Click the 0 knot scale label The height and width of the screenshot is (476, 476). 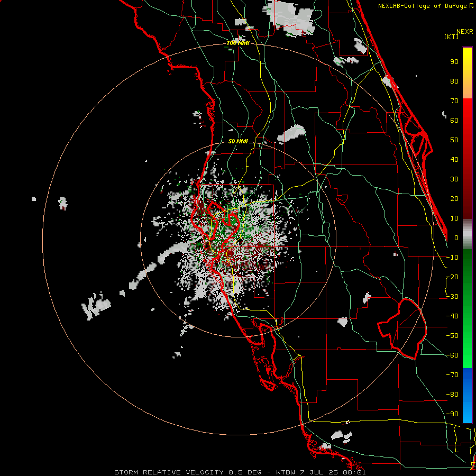click(x=456, y=237)
